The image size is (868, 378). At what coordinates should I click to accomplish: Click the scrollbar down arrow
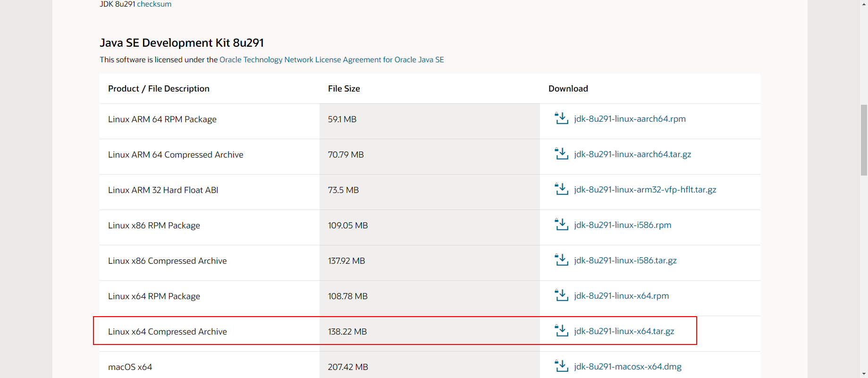(864, 374)
